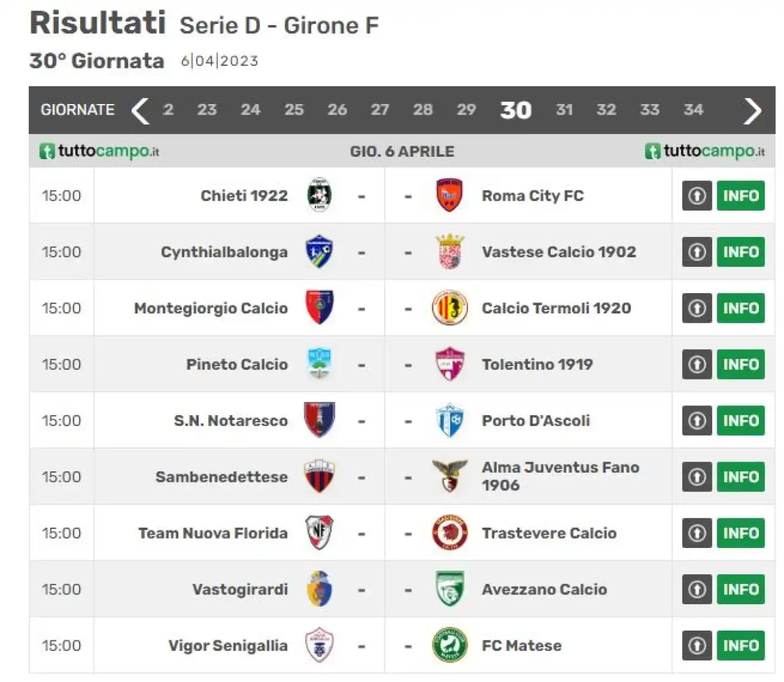Click the Chieti 1922 team crest
The image size is (784, 682).
pyautogui.click(x=319, y=195)
